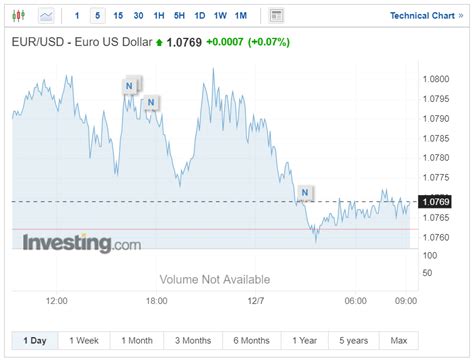The image size is (474, 361).
Task: Open the news table icon in toolbar
Action: [x=276, y=16]
